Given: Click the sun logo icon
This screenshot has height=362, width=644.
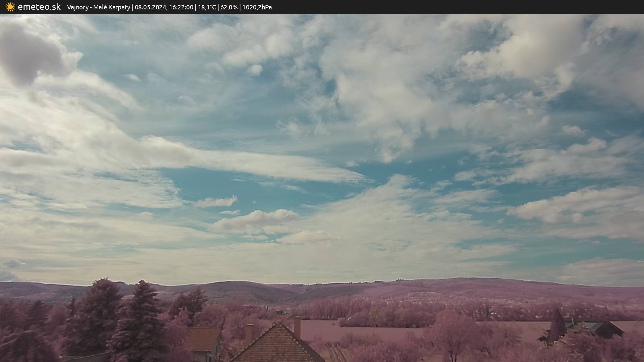Looking at the screenshot, I should click(10, 7).
